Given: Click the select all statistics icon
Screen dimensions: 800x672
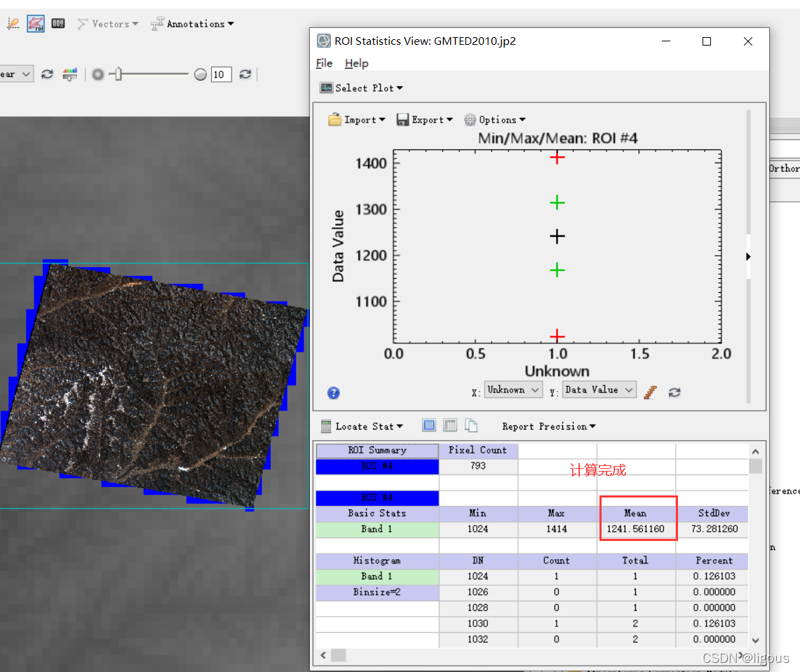Looking at the screenshot, I should [x=429, y=425].
